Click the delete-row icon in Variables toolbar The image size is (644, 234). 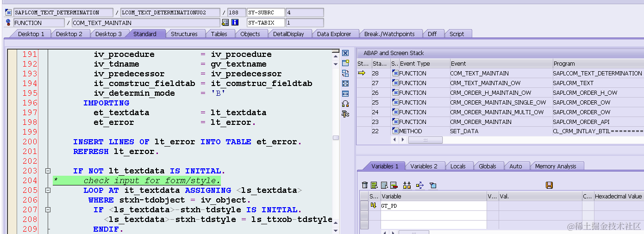tap(394, 185)
